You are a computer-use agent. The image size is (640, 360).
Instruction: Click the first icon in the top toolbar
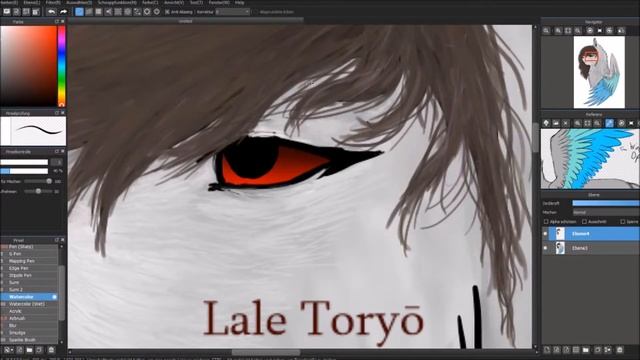pyautogui.click(x=7, y=12)
